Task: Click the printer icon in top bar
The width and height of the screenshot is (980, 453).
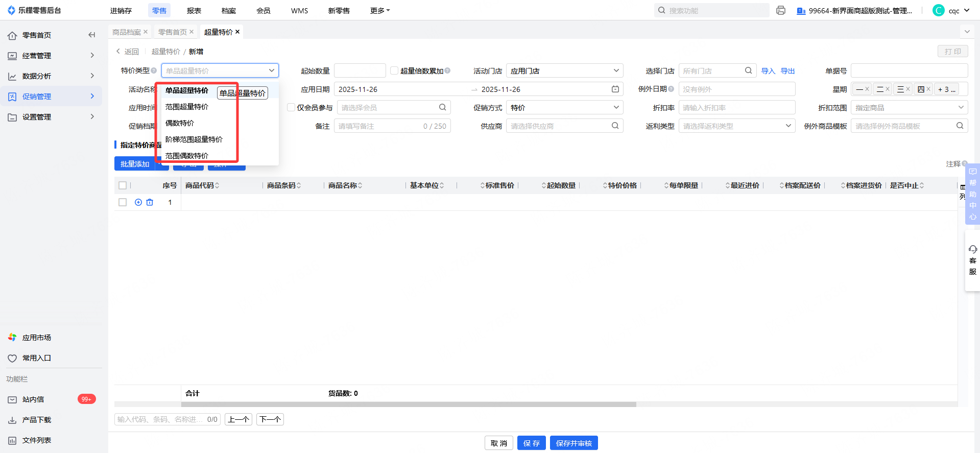Action: click(x=780, y=11)
